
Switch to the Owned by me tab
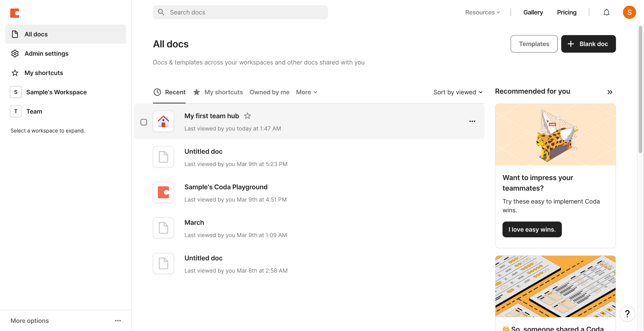[269, 92]
